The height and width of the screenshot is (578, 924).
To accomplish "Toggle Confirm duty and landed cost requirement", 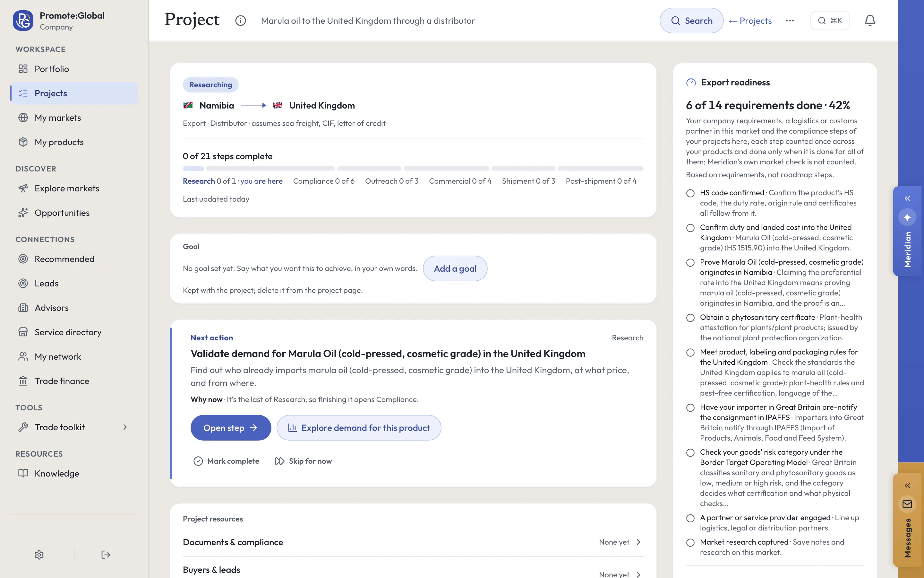I will coord(690,228).
